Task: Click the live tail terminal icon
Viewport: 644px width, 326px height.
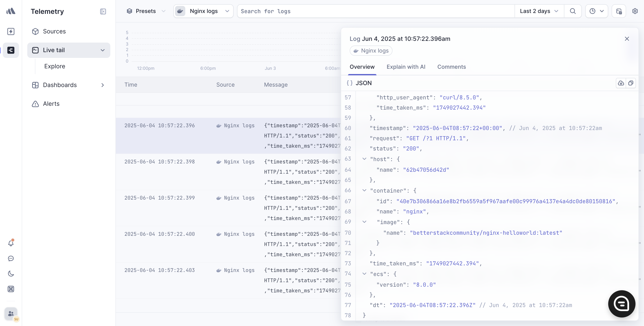Action: coord(619,11)
